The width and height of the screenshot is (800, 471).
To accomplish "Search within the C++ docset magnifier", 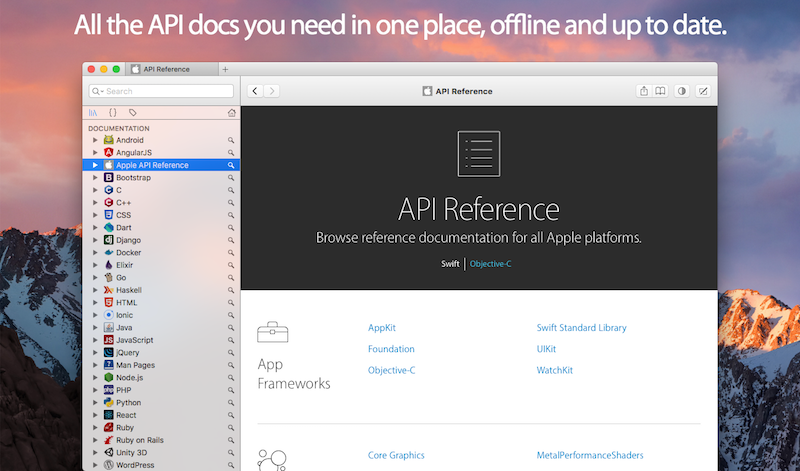I will click(x=231, y=203).
